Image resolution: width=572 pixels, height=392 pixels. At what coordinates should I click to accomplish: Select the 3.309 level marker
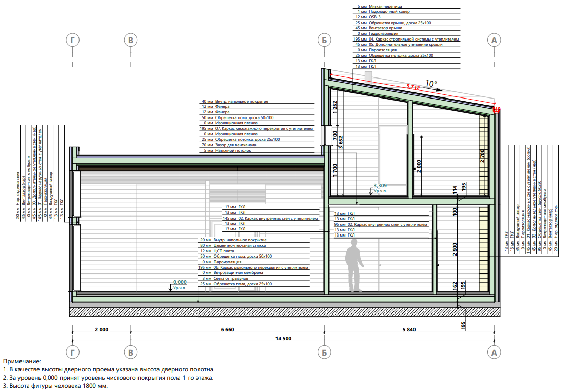[x=380, y=185]
